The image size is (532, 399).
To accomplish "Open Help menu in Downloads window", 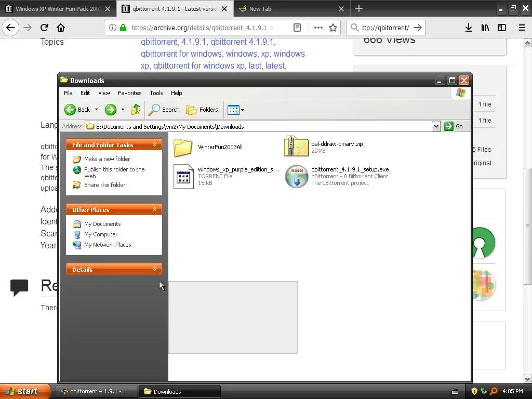I will [x=176, y=93].
